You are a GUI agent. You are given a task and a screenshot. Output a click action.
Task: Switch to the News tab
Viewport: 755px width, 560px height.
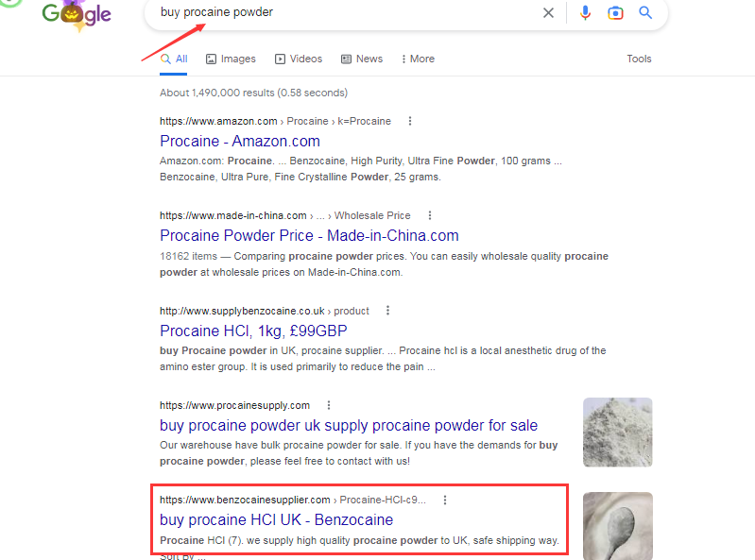coord(362,59)
